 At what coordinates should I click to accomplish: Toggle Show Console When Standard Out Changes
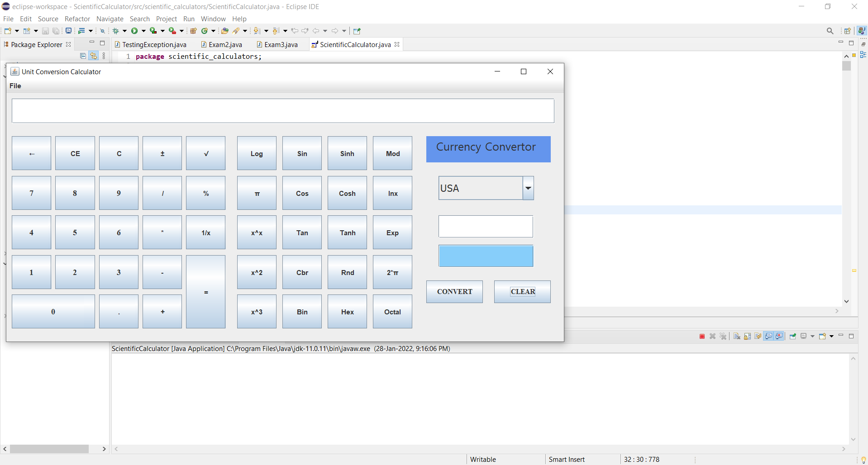click(x=769, y=336)
